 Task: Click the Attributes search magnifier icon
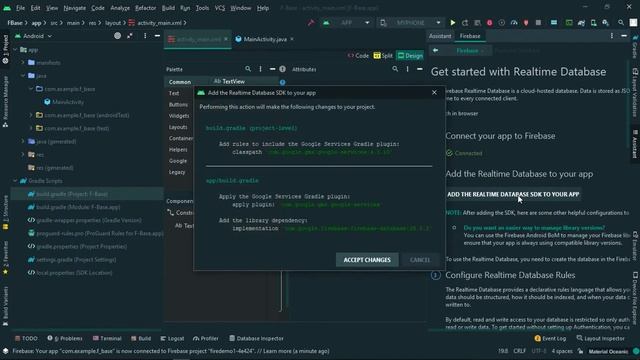(x=395, y=69)
